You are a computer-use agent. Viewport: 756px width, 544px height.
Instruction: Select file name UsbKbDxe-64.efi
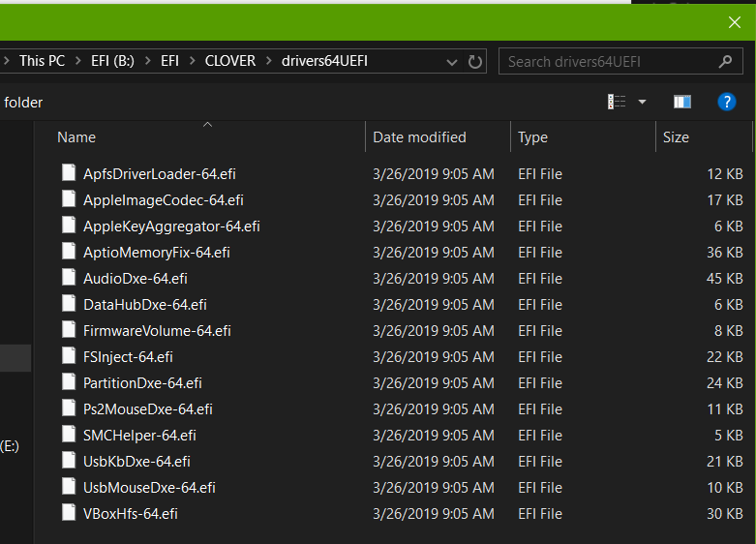pos(136,462)
